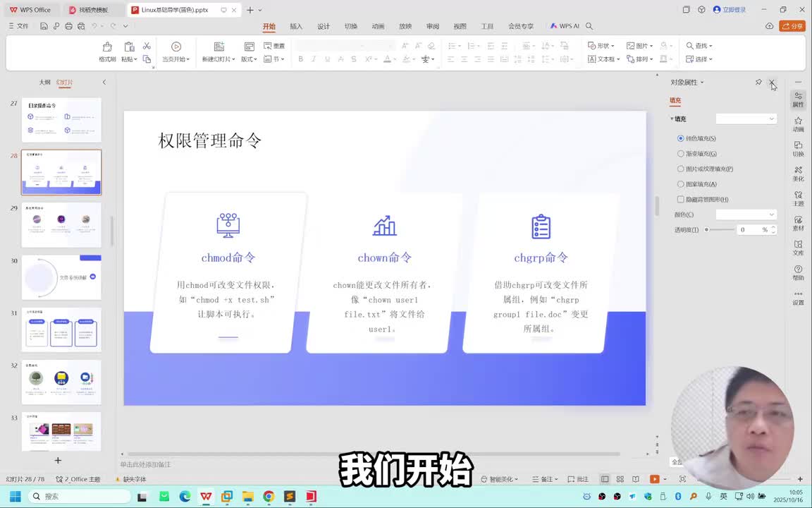This screenshot has height=508, width=812.
Task: Switch to Outline (大纲) panel tab
Action: pos(45,82)
